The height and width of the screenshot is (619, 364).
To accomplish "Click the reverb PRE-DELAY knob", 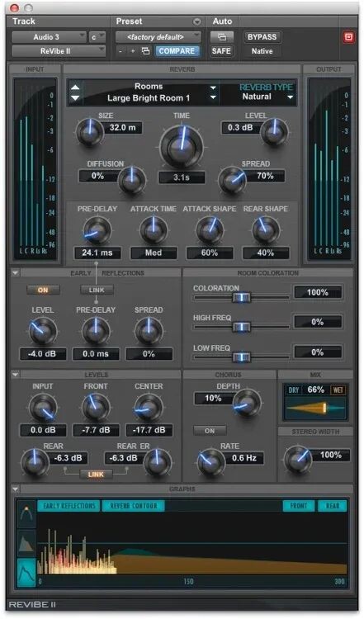I will coord(97,230).
